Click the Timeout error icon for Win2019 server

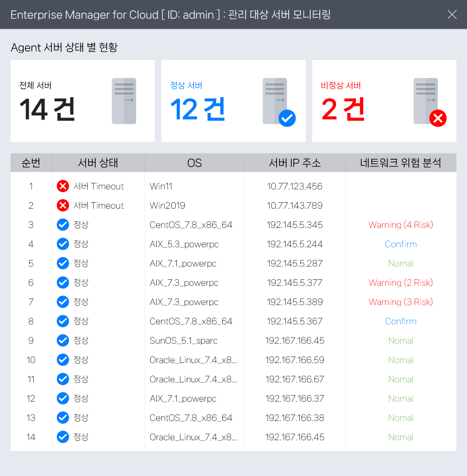tap(62, 205)
